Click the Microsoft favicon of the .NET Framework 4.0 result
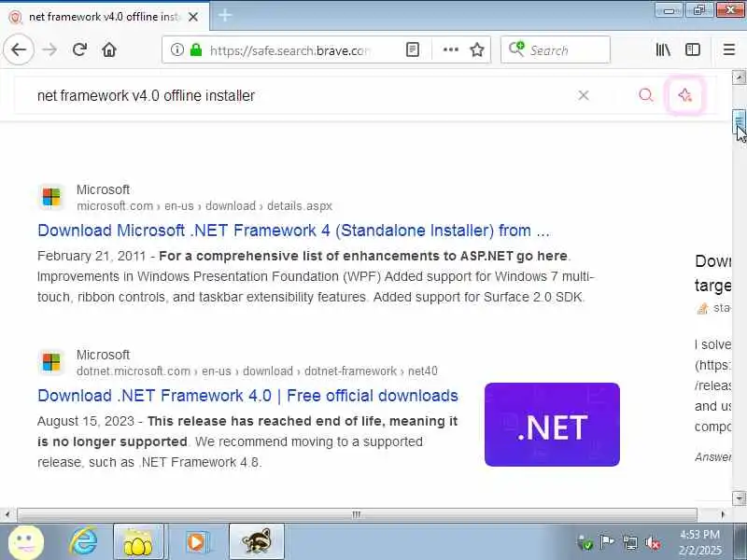 pos(51,362)
